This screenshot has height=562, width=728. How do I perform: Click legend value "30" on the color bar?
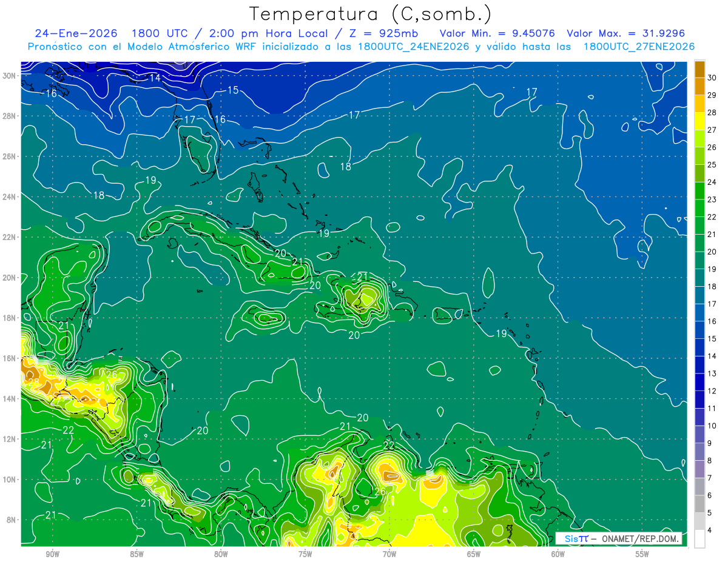pyautogui.click(x=712, y=77)
